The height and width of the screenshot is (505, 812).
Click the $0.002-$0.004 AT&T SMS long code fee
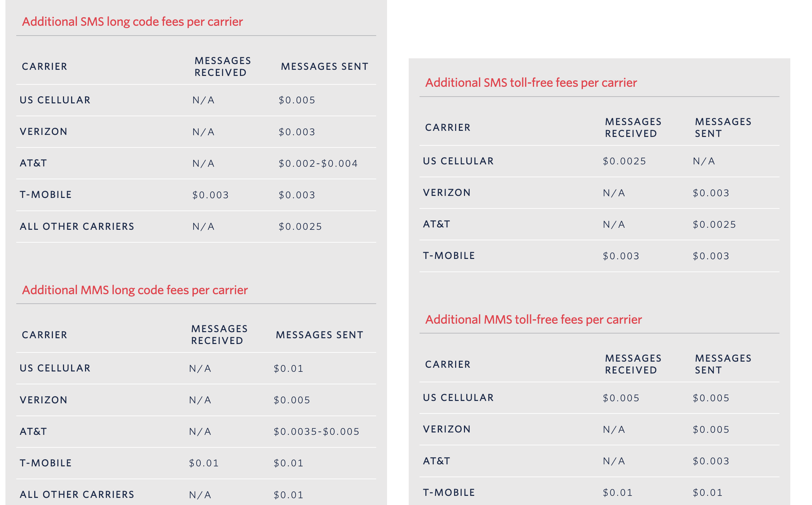tap(318, 164)
